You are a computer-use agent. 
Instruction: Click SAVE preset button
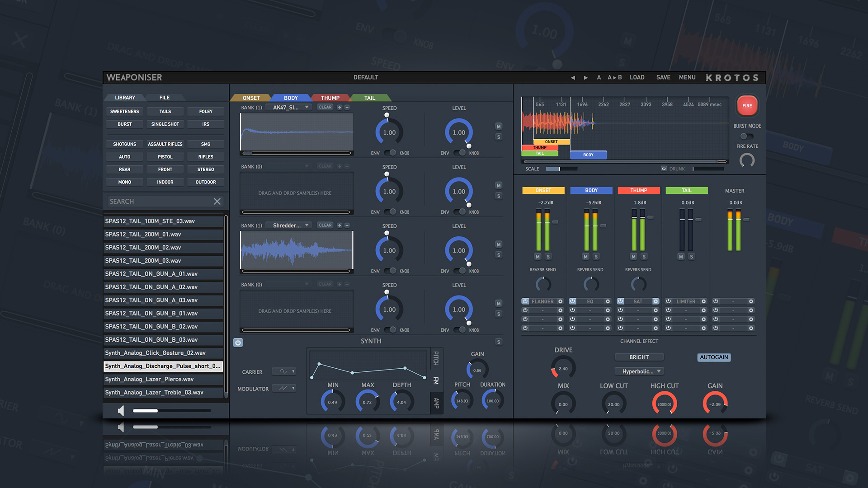[x=663, y=78]
